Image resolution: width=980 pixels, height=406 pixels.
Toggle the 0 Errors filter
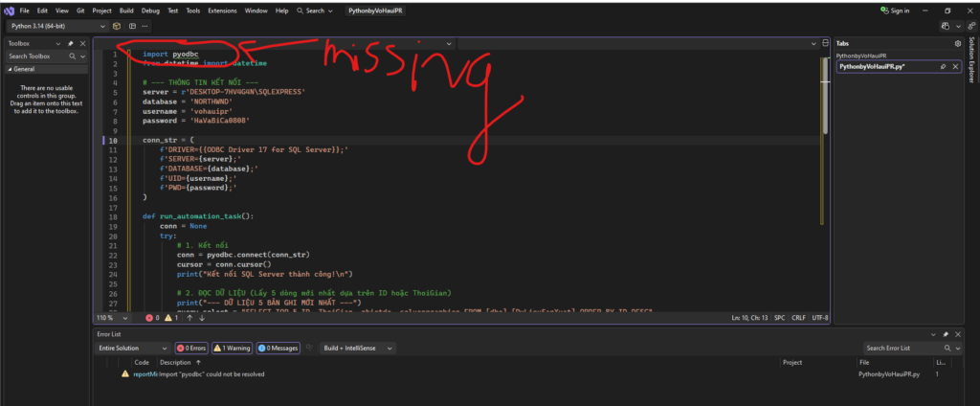coord(193,348)
